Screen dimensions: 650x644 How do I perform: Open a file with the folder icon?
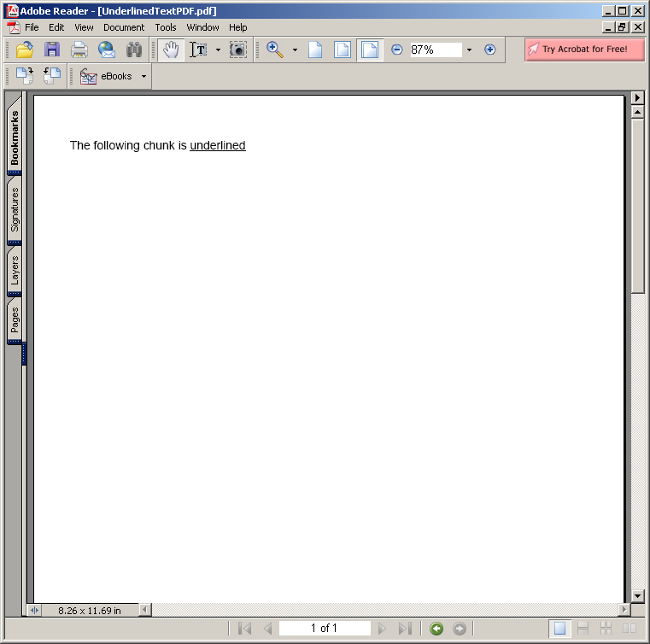25,50
